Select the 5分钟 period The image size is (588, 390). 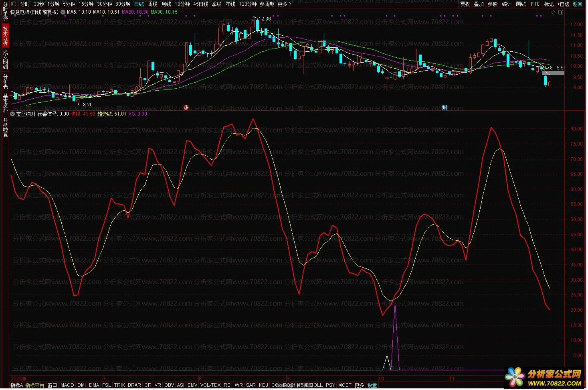pos(69,4)
